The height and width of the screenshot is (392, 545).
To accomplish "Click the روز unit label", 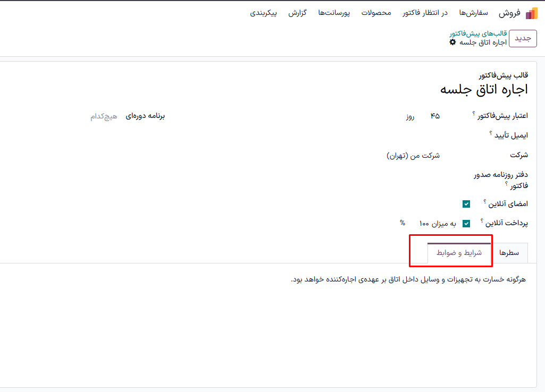I will tap(410, 116).
